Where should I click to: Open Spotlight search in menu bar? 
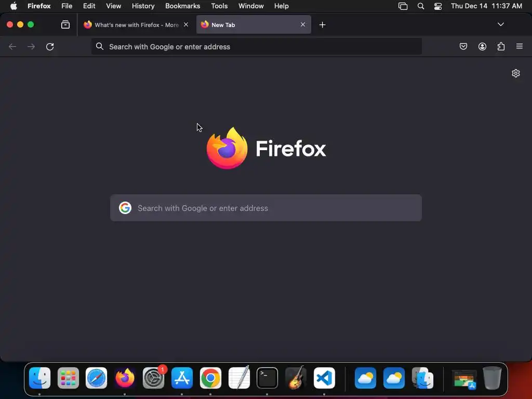point(421,6)
